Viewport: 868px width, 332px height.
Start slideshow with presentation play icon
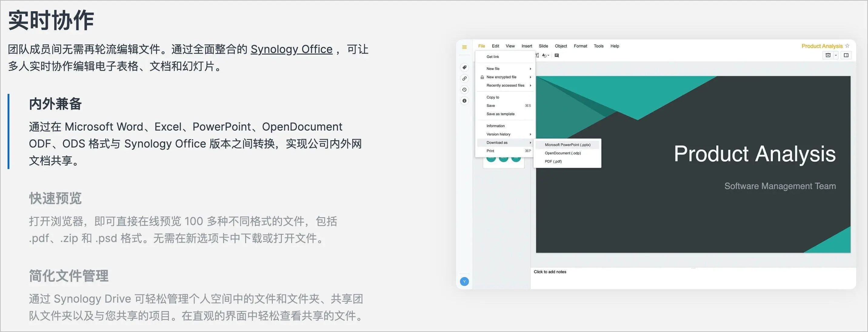(828, 55)
